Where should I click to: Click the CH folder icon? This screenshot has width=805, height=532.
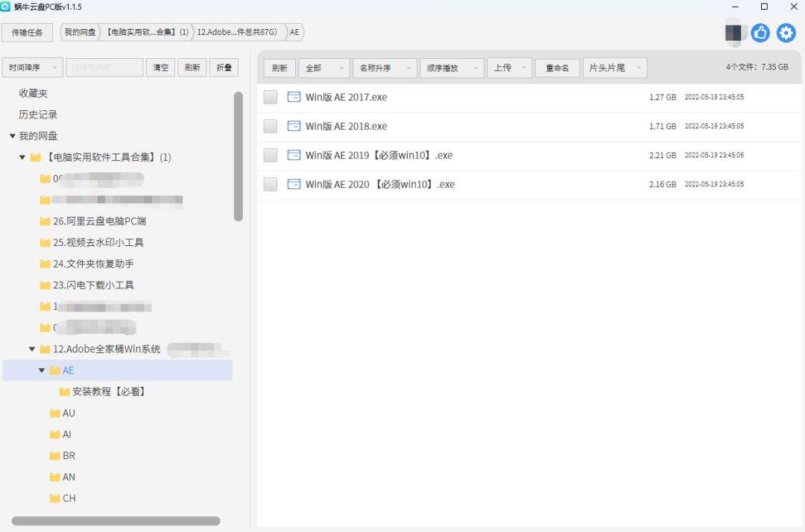(55, 498)
